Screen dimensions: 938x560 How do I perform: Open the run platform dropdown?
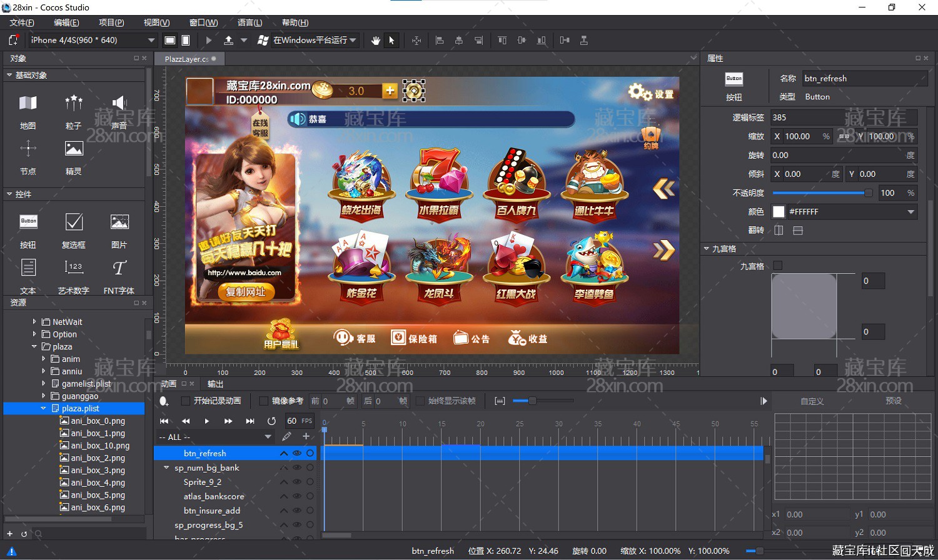315,40
